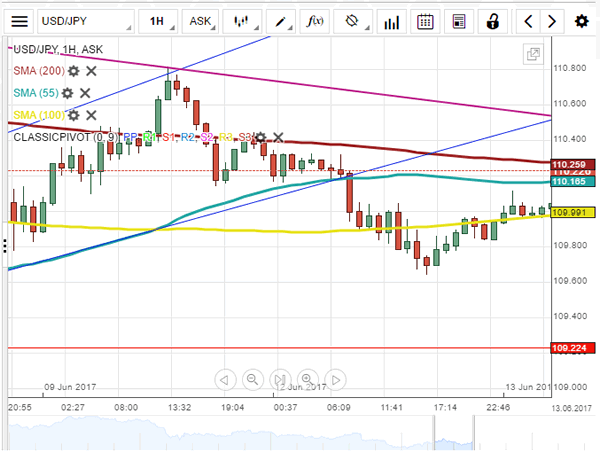Open the hamburger main menu
Screen dimensions: 600x453
20,20
